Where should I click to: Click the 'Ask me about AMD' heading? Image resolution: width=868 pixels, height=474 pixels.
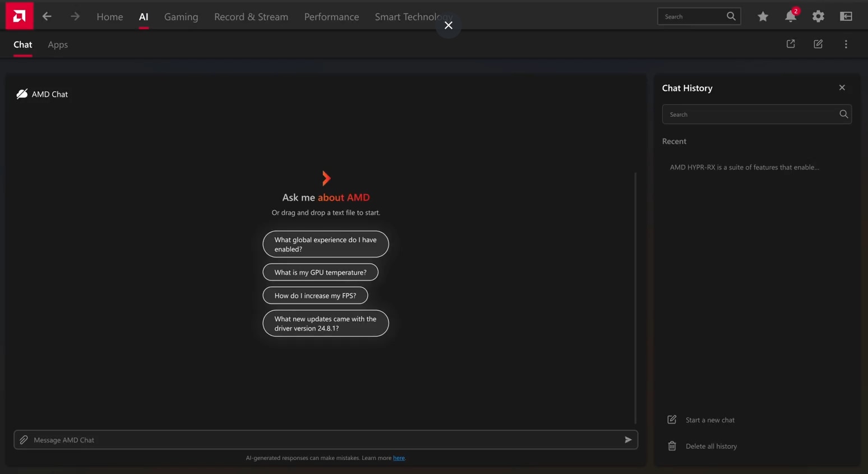pos(326,197)
